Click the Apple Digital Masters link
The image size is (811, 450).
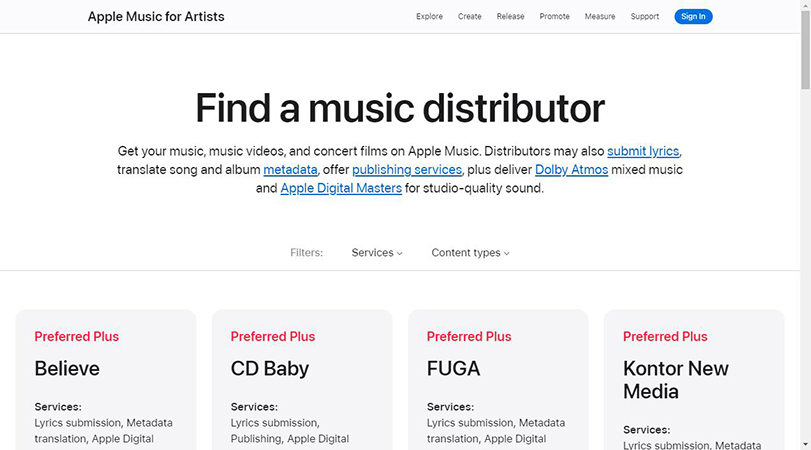[341, 188]
